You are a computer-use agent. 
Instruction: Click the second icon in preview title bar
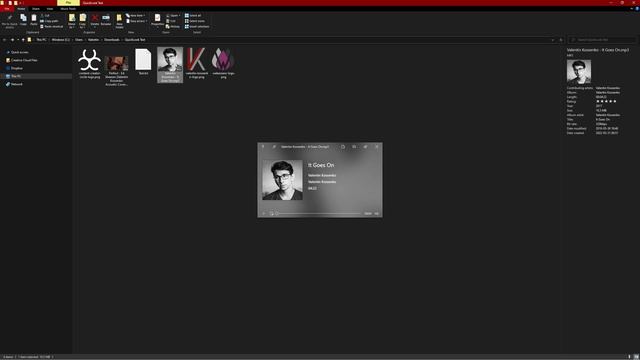click(274, 147)
